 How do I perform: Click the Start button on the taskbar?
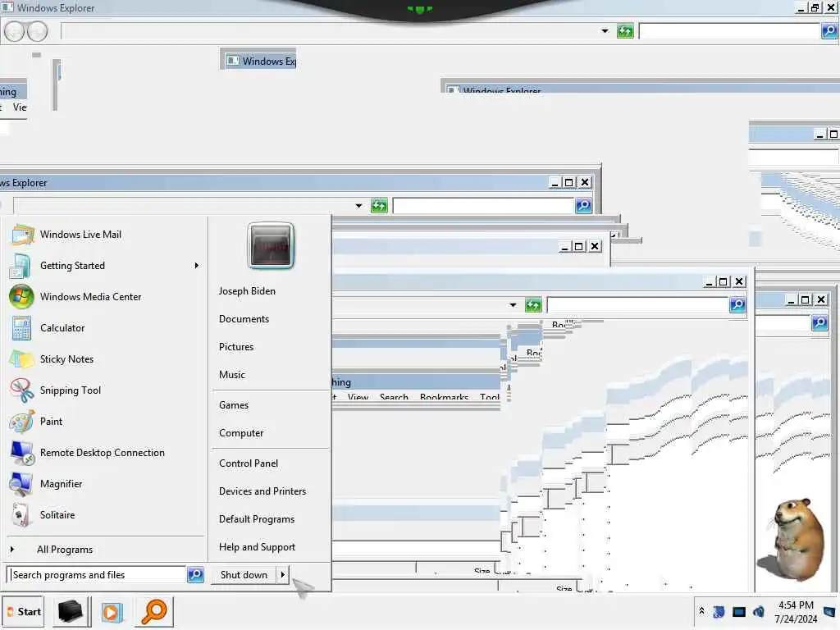(x=24, y=612)
